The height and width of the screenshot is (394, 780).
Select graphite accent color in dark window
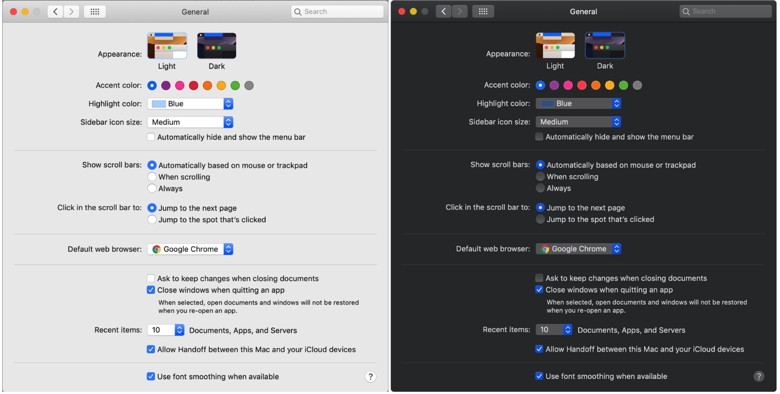(x=637, y=85)
